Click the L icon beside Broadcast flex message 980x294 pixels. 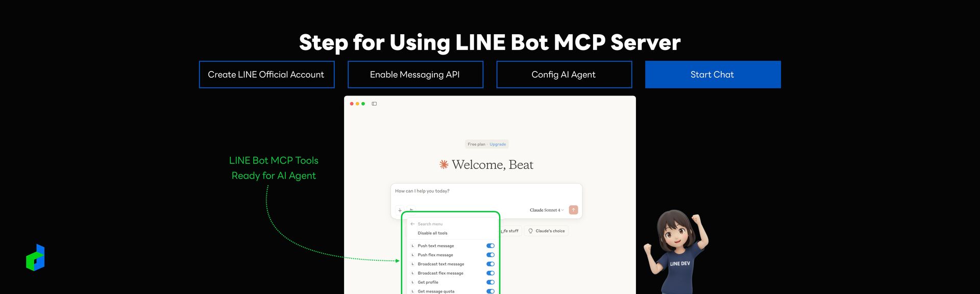click(x=412, y=274)
